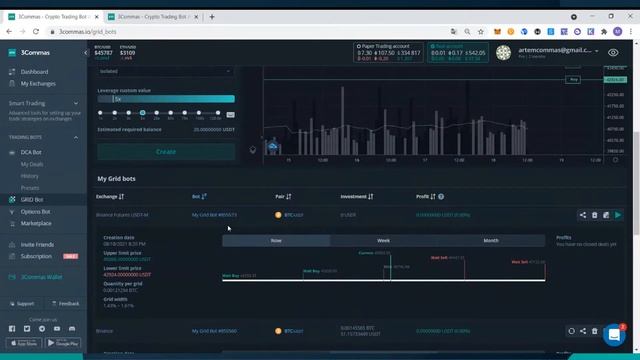
Task: Toggle balance visibility eye icon
Action: (613, 53)
